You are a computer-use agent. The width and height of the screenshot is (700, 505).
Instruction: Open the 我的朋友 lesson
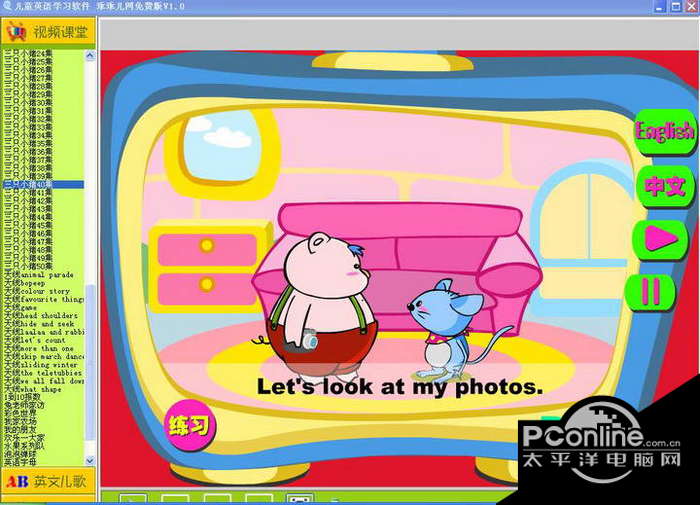[x=21, y=430]
